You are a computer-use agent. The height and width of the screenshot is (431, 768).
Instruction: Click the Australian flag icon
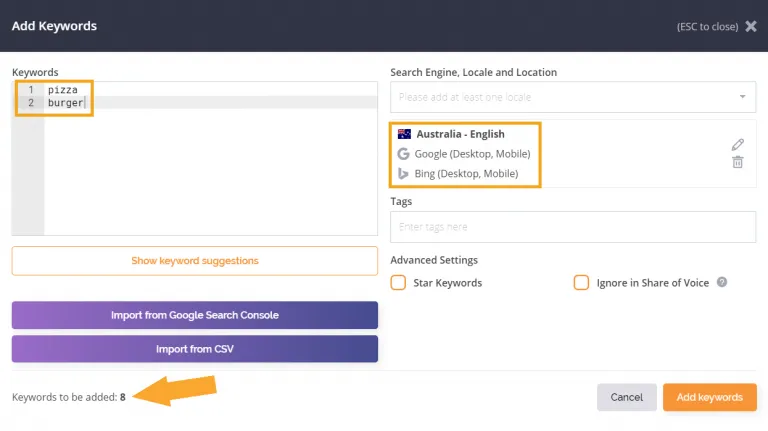tap(404, 134)
